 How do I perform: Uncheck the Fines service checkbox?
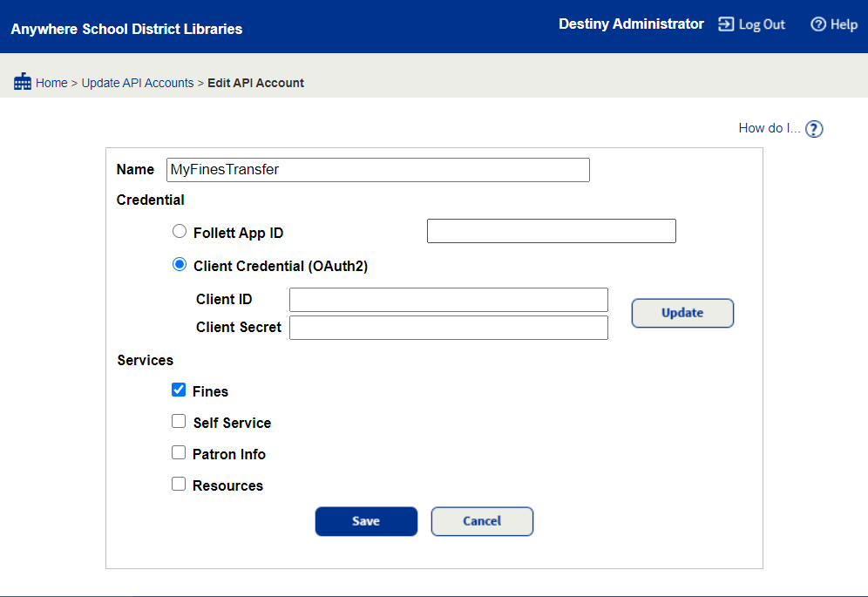(179, 390)
